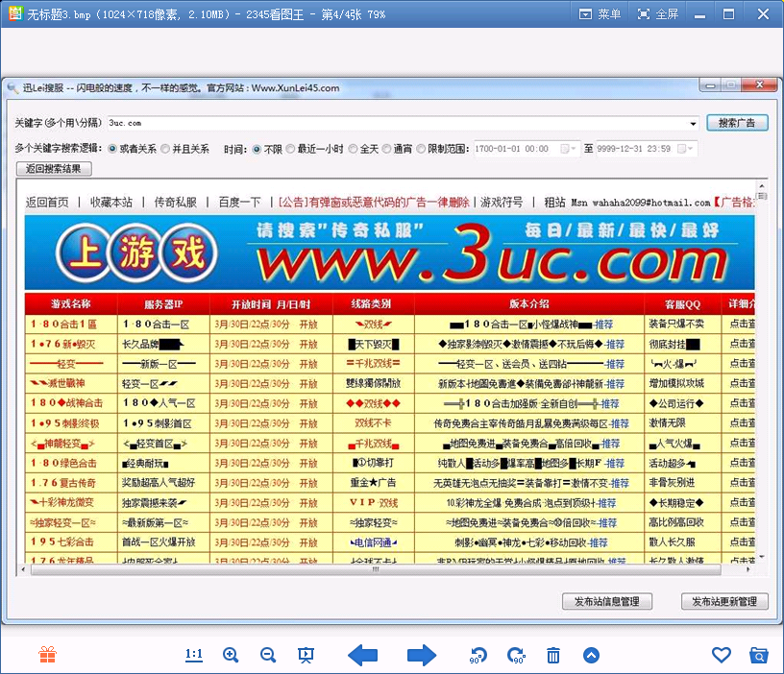The height and width of the screenshot is (674, 784).
Task: Click the horizontal scrollbar of the results pane
Action: pyautogui.click(x=376, y=569)
